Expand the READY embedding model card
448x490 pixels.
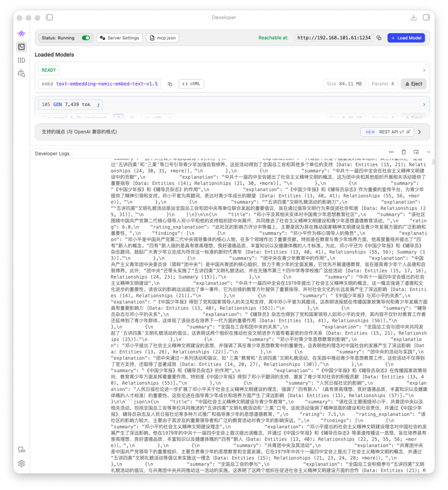[x=424, y=70]
